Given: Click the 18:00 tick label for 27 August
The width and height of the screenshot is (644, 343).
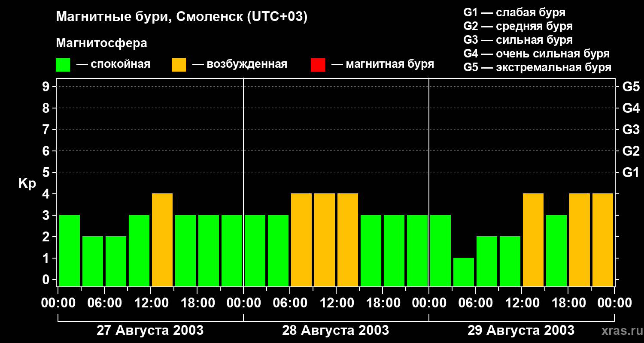Looking at the screenshot, I should (197, 303).
